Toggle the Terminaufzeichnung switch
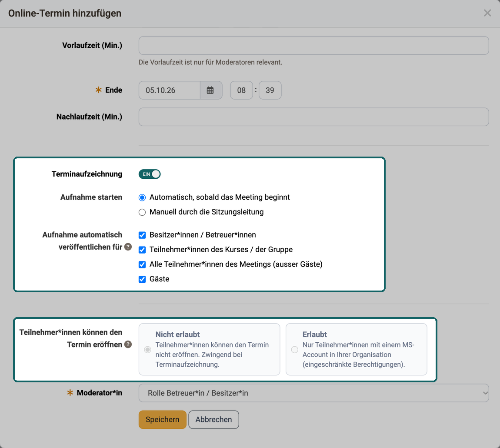The height and width of the screenshot is (448, 500). (149, 174)
